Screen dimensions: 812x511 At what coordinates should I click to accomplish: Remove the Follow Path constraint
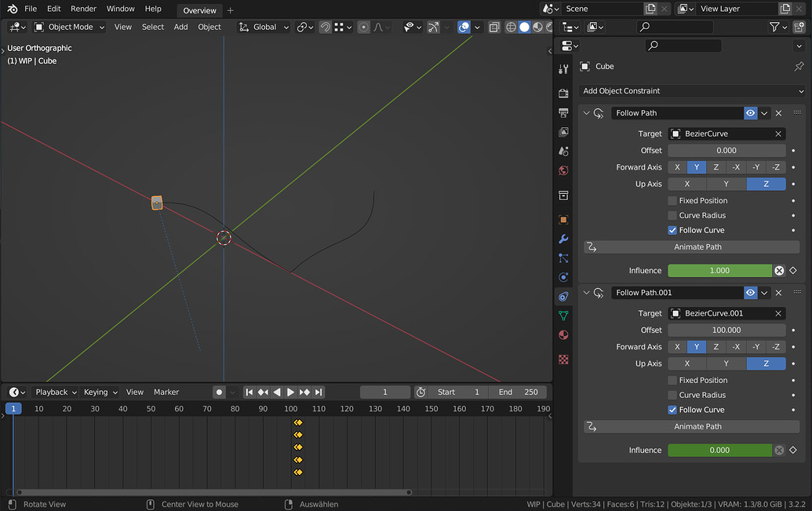pyautogui.click(x=778, y=113)
